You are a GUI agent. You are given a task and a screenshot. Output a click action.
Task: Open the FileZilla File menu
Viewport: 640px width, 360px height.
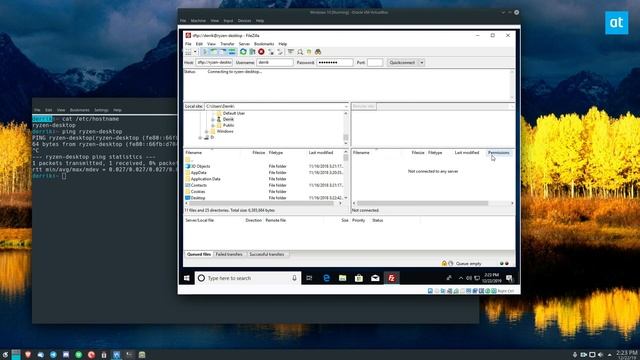188,44
